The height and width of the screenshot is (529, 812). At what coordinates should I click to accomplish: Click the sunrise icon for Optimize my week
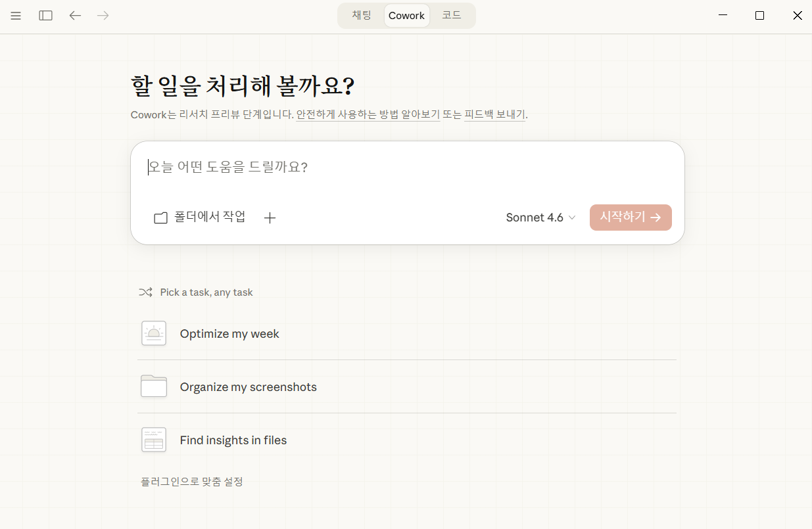[x=154, y=334]
